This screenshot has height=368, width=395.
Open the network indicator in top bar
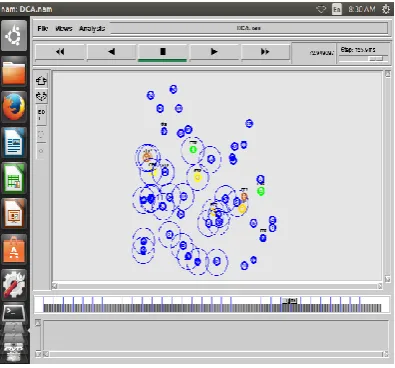pyautogui.click(x=321, y=9)
